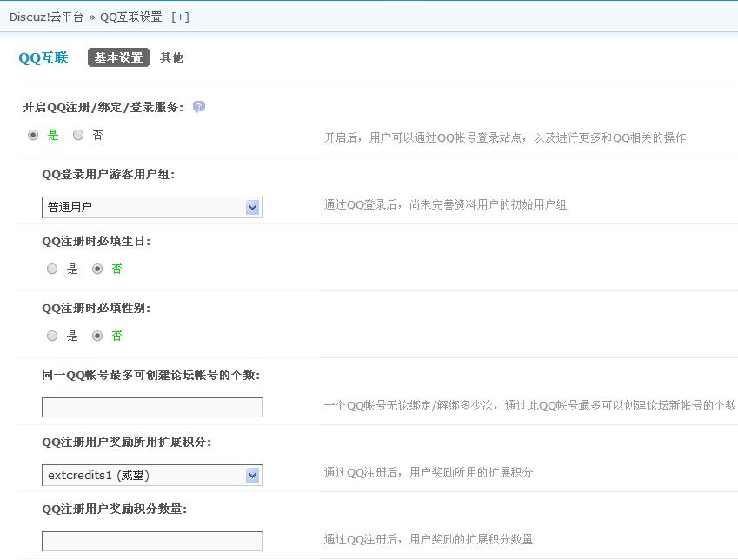The image size is (738, 560).
Task: Select 是 for 开启QQ注册/绑定/登录服务
Action: [x=34, y=135]
